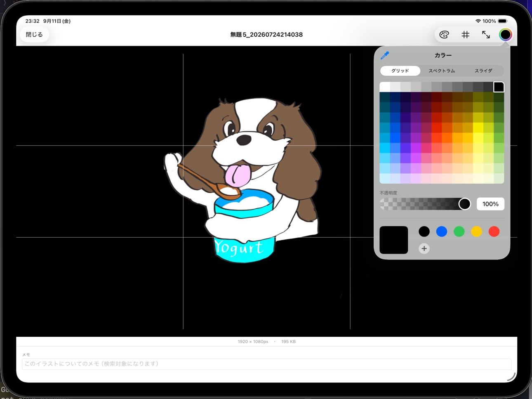Screen dimensions: 532x399
Task: Toggle the grid overlay icon
Action: pyautogui.click(x=465, y=35)
